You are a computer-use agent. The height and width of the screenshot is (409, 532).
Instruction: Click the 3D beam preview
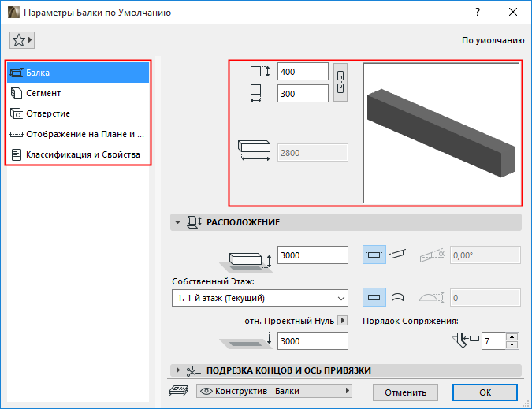click(x=441, y=133)
